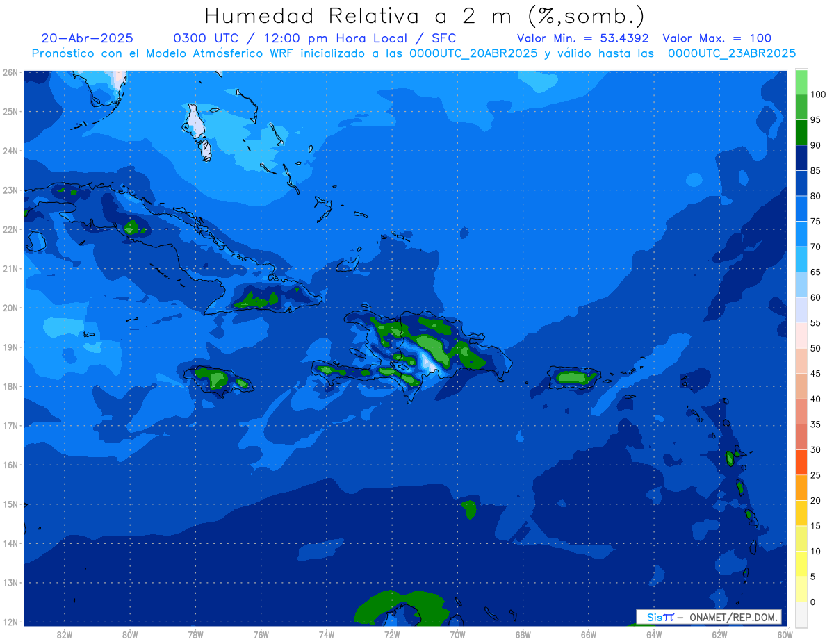Click the legend scale label '95'
834x644 pixels.
click(x=815, y=119)
